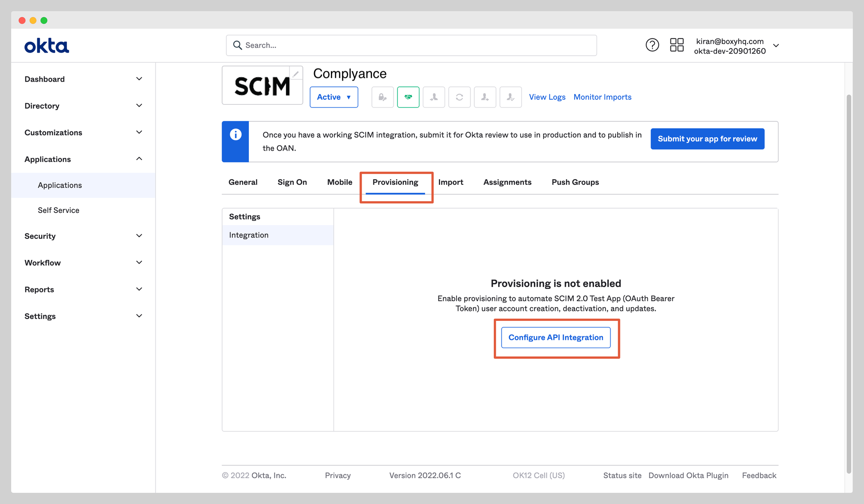Open the Privacy footer link
This screenshot has width=864, height=504.
(x=338, y=475)
